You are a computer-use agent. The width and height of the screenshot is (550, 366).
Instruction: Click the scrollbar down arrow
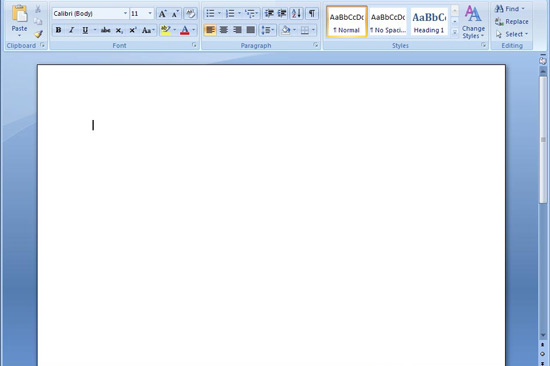click(543, 335)
